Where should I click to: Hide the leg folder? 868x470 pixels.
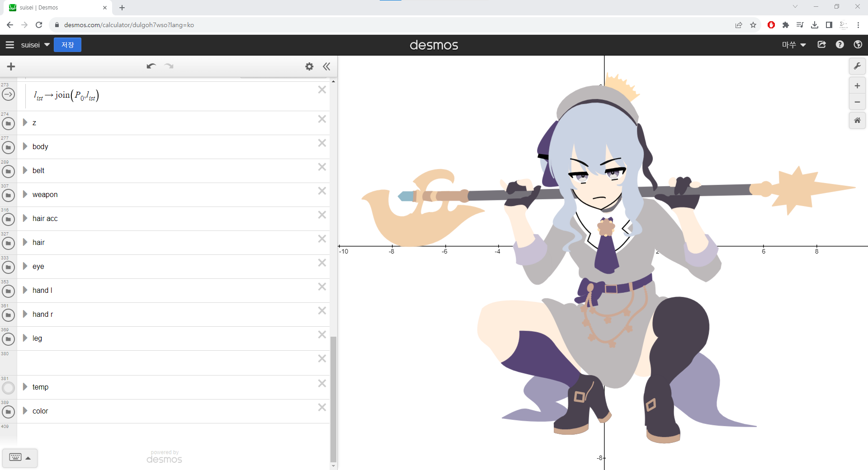[8, 339]
